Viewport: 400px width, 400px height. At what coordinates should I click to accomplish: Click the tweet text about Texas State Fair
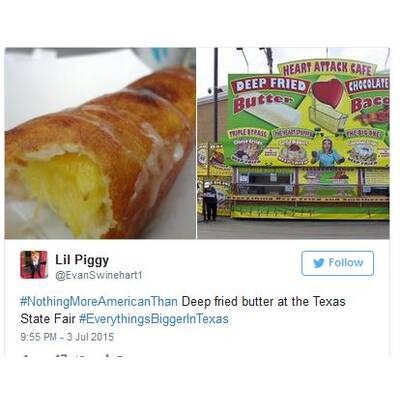pyautogui.click(x=183, y=310)
